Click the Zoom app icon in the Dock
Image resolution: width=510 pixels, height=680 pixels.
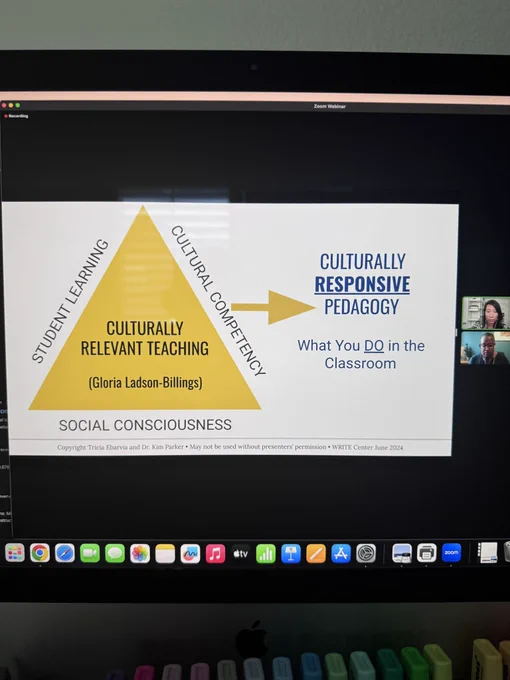pos(451,552)
